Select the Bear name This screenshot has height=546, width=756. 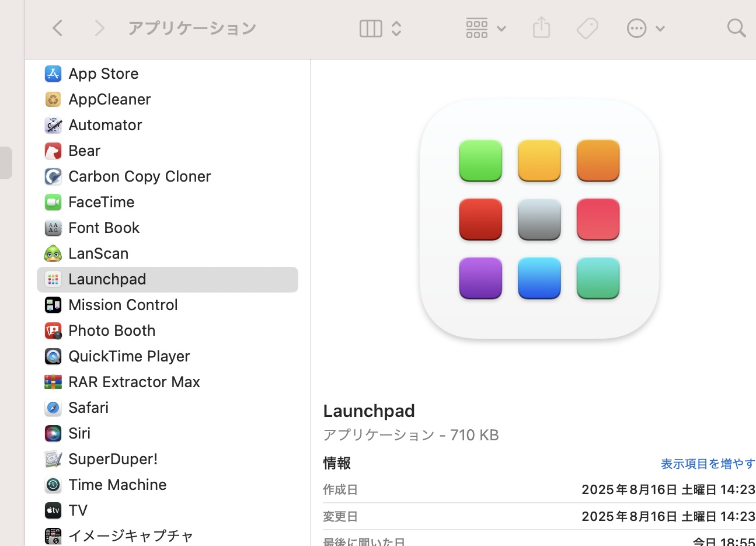point(85,151)
